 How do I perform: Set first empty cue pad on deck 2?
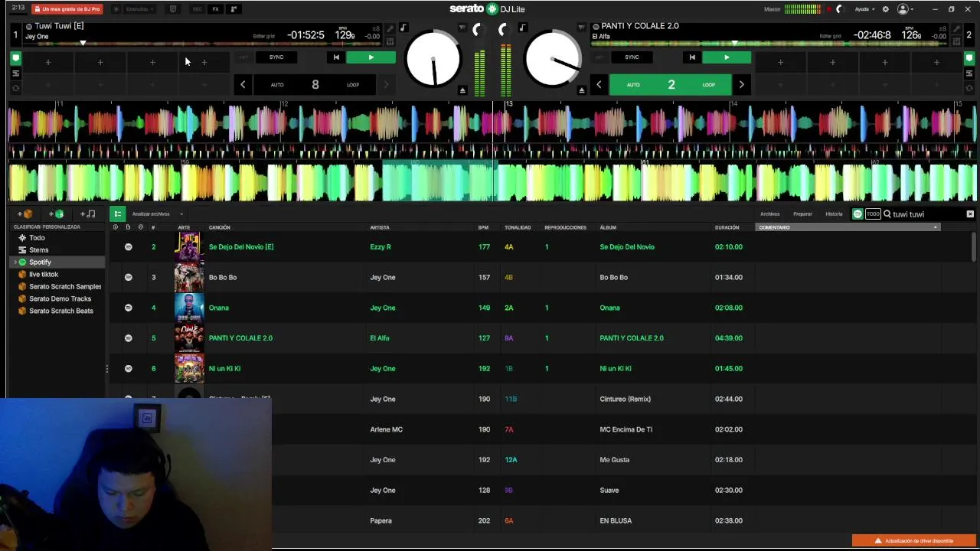point(780,62)
